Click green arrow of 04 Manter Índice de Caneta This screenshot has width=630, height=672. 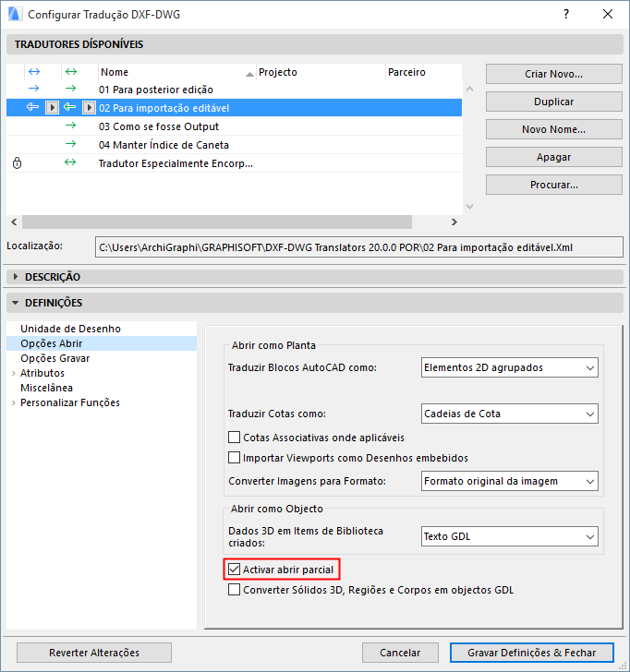[x=71, y=144]
